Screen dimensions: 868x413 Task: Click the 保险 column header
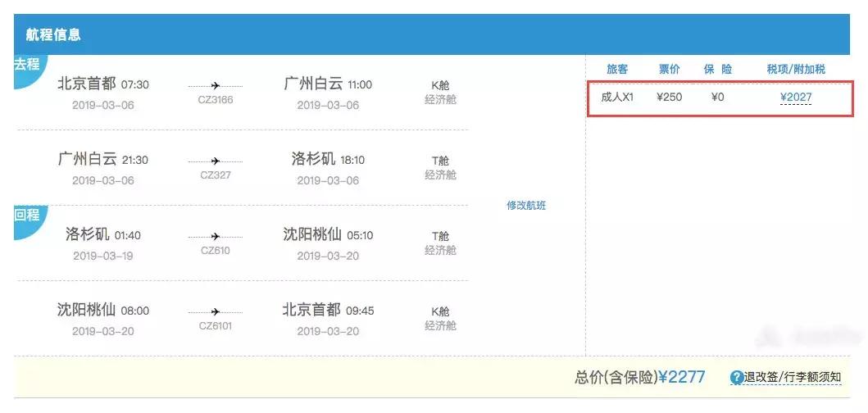coord(717,69)
